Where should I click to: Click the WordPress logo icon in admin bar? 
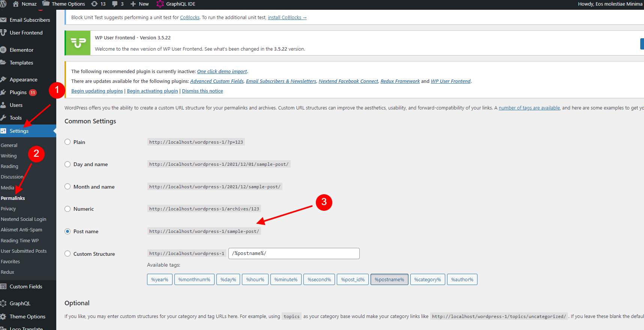pyautogui.click(x=3, y=4)
